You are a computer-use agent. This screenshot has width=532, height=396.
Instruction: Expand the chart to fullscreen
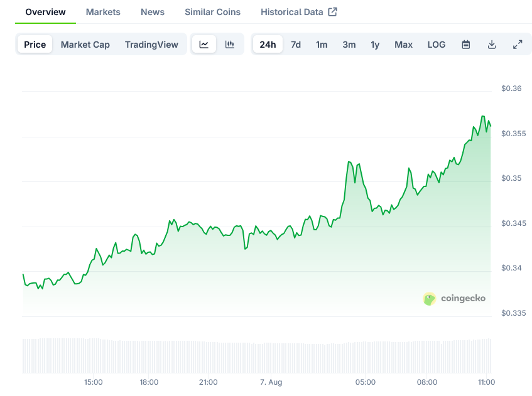[x=518, y=45]
